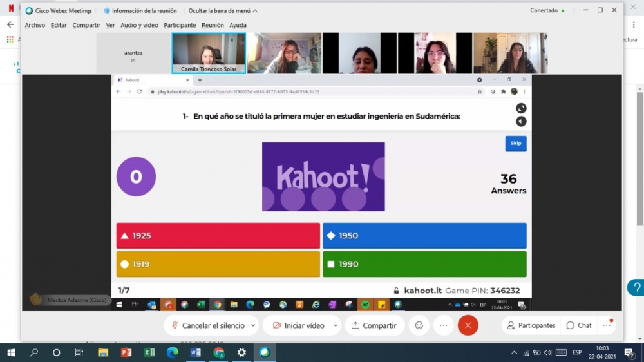This screenshot has height=362, width=644.
Task: Open the Ver menu
Action: pos(110,25)
